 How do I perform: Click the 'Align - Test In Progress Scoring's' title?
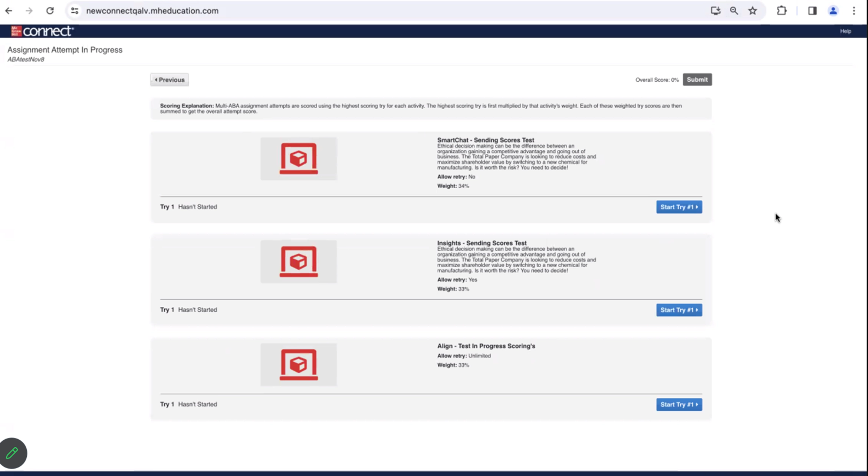click(x=486, y=346)
